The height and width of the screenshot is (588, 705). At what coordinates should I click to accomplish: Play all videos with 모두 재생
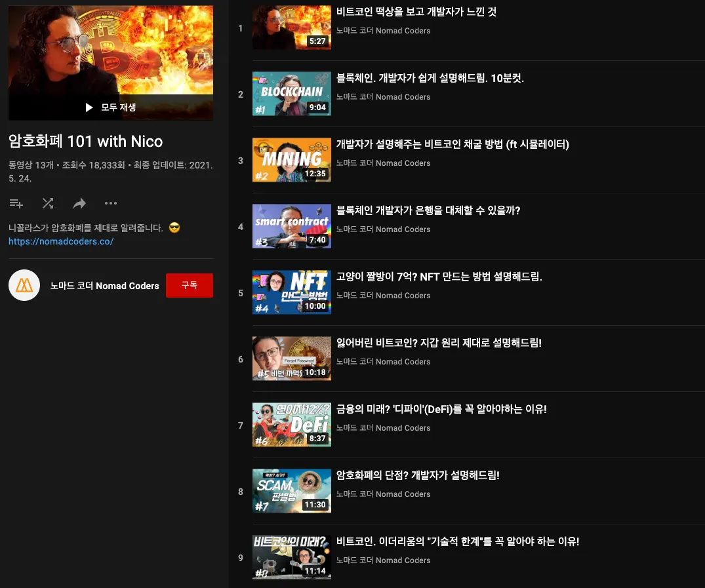[x=111, y=107]
